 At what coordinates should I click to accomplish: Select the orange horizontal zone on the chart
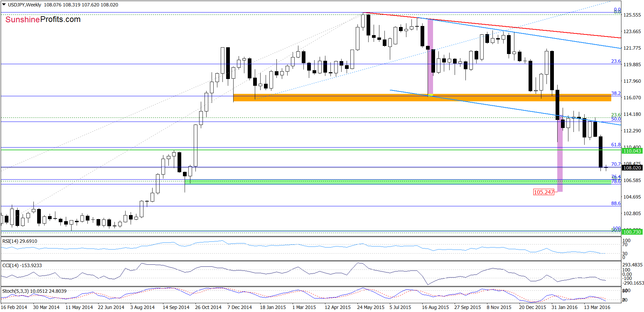pos(422,98)
